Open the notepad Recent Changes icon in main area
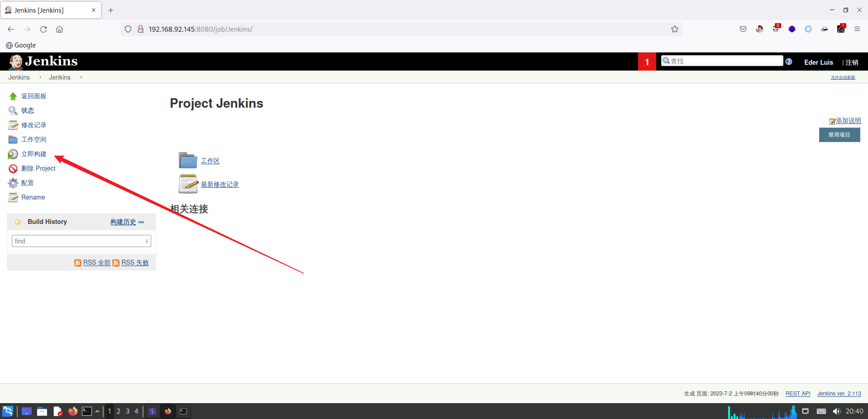This screenshot has width=868, height=419. pyautogui.click(x=188, y=184)
